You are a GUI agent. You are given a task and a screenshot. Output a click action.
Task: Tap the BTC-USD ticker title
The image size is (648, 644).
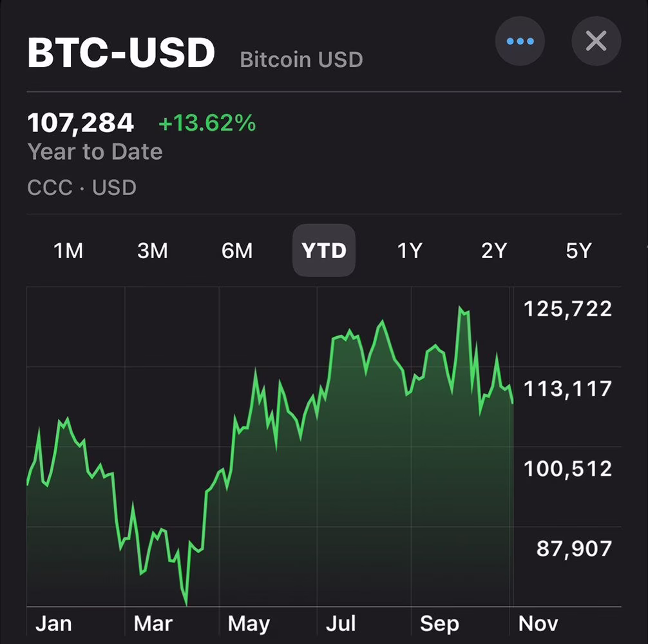click(x=121, y=52)
